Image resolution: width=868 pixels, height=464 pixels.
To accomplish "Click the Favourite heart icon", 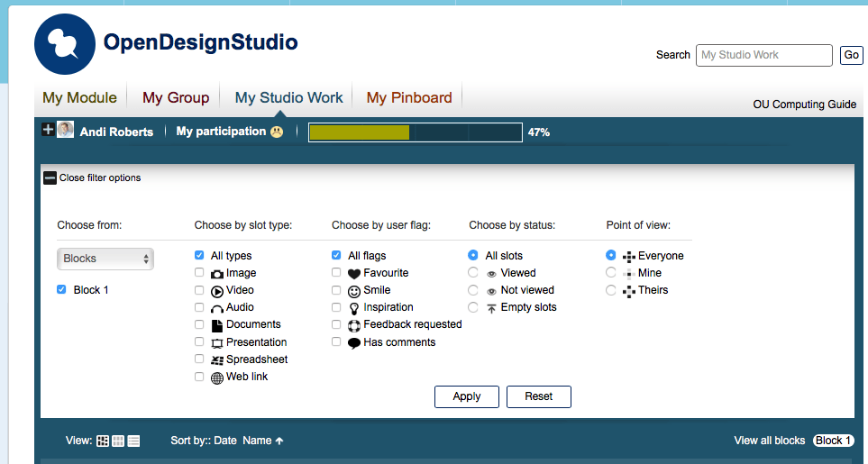I will tap(354, 274).
